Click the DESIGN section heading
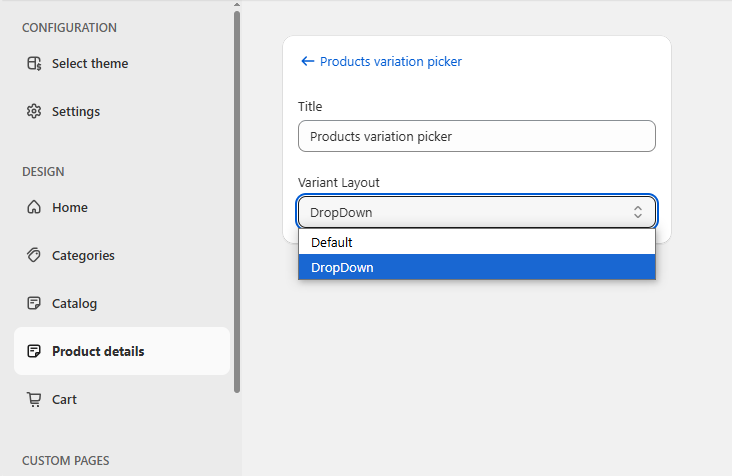732x476 pixels. (x=43, y=171)
